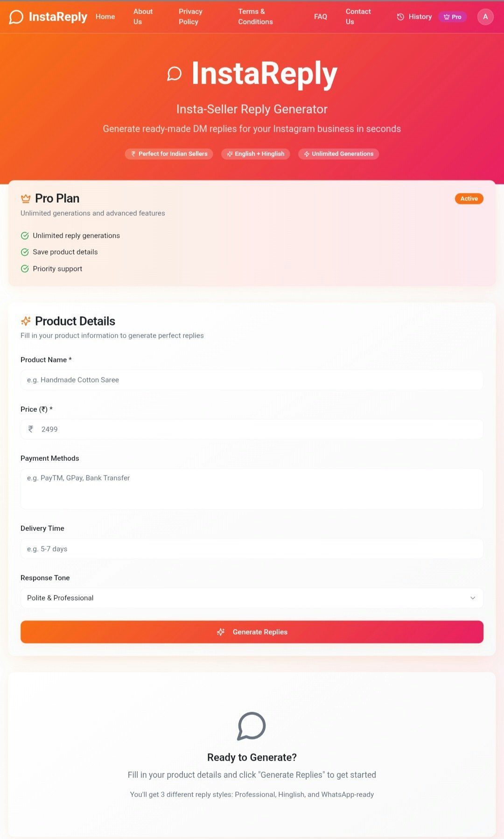This screenshot has height=839, width=504.
Task: Click the speech bubble icon above Ready to Generate
Action: tap(252, 726)
